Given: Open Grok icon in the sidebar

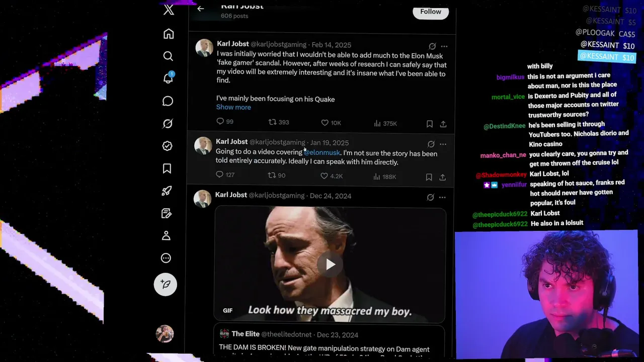Looking at the screenshot, I should tap(168, 123).
